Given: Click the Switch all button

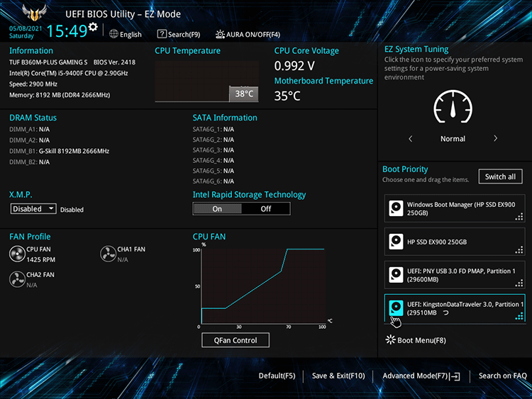Looking at the screenshot, I should click(501, 176).
